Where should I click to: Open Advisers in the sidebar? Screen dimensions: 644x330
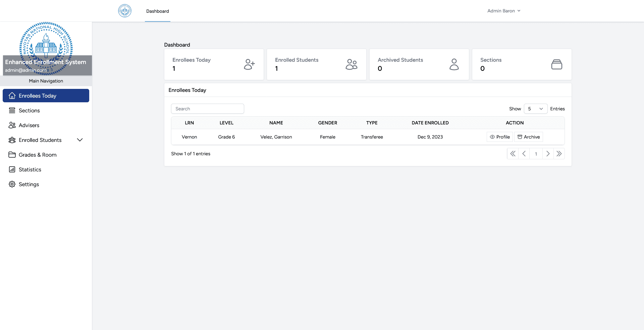(x=29, y=125)
